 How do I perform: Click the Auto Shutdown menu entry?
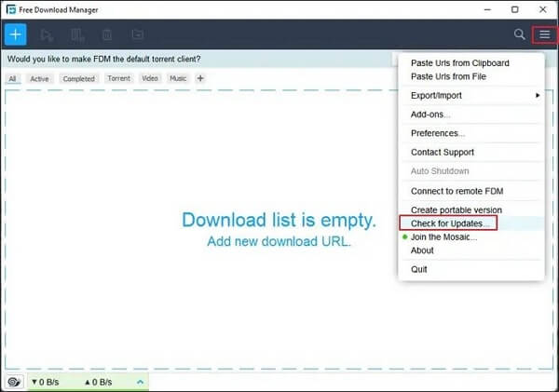coord(471,171)
